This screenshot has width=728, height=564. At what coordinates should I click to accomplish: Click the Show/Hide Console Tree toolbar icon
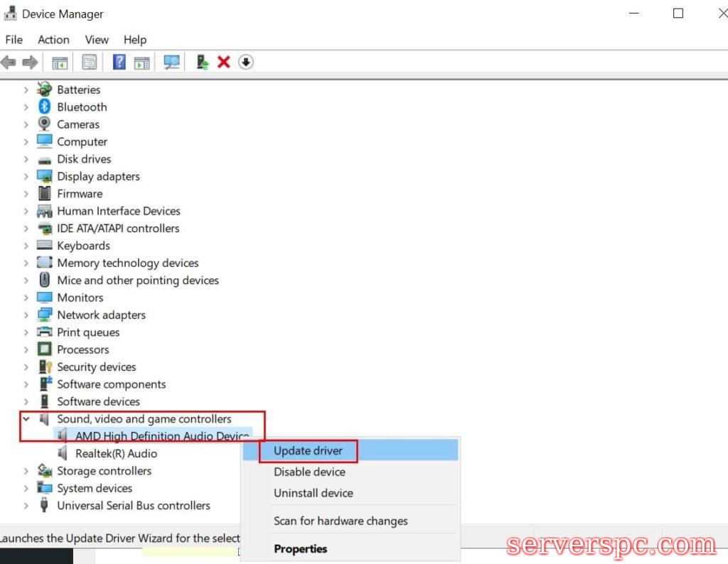60,63
